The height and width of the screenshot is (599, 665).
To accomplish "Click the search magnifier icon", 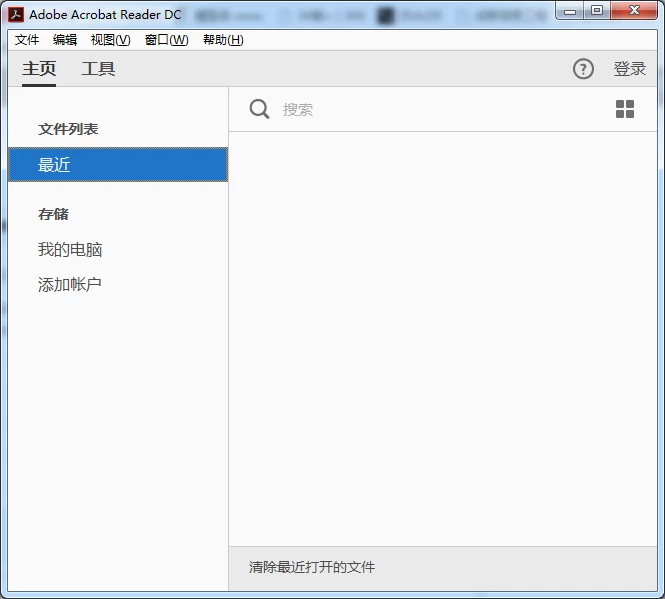I will [259, 109].
